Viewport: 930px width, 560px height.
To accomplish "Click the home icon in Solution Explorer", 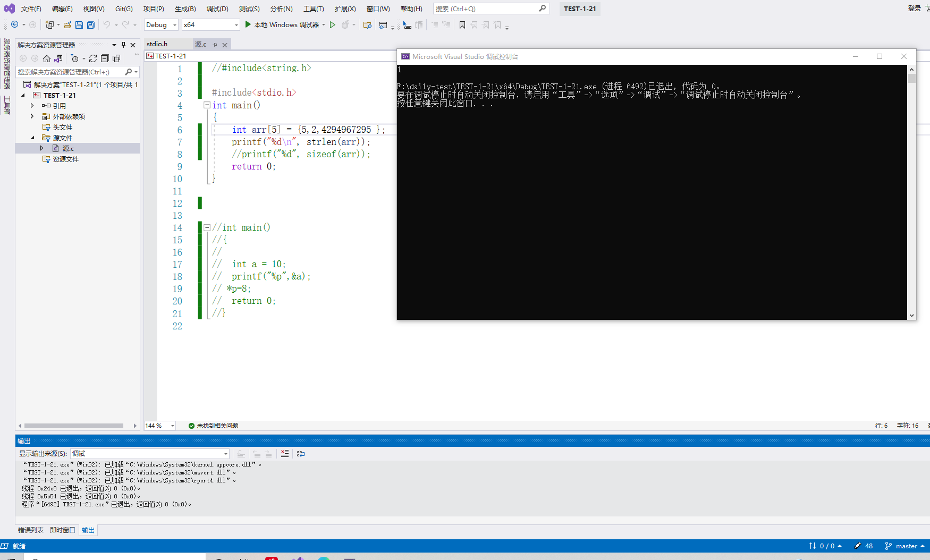I will [x=47, y=58].
